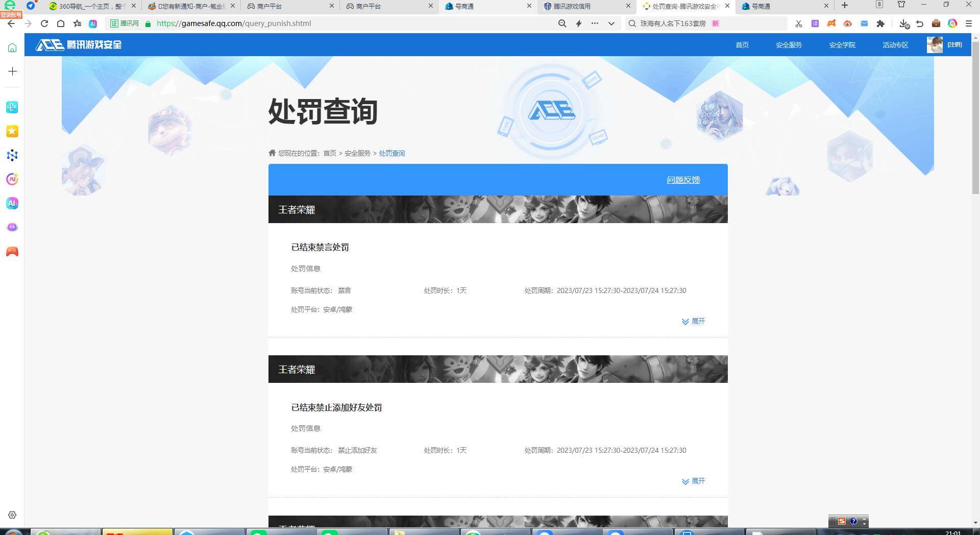The height and width of the screenshot is (535, 980).
Task: Open the orange game center toolbar icon
Action: click(832, 23)
